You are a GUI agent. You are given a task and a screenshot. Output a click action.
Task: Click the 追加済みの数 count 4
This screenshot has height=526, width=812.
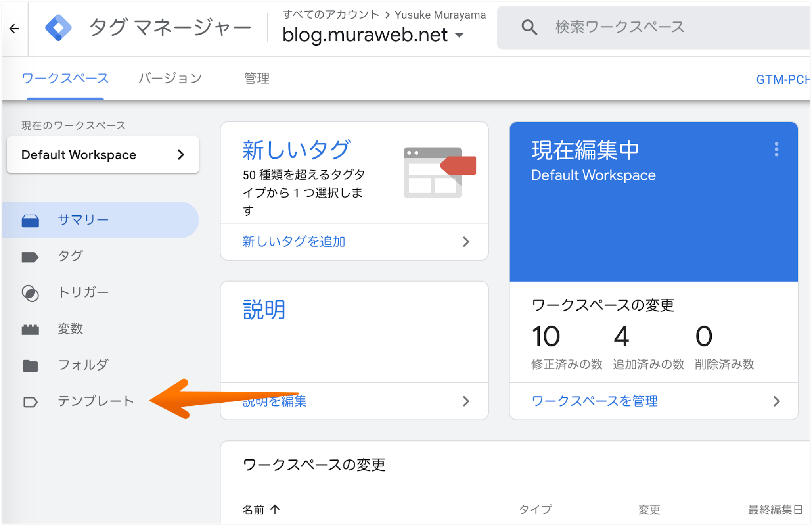pyautogui.click(x=621, y=336)
